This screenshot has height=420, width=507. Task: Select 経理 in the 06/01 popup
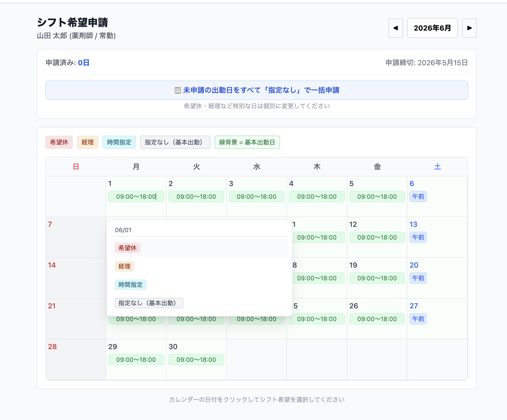tap(124, 266)
